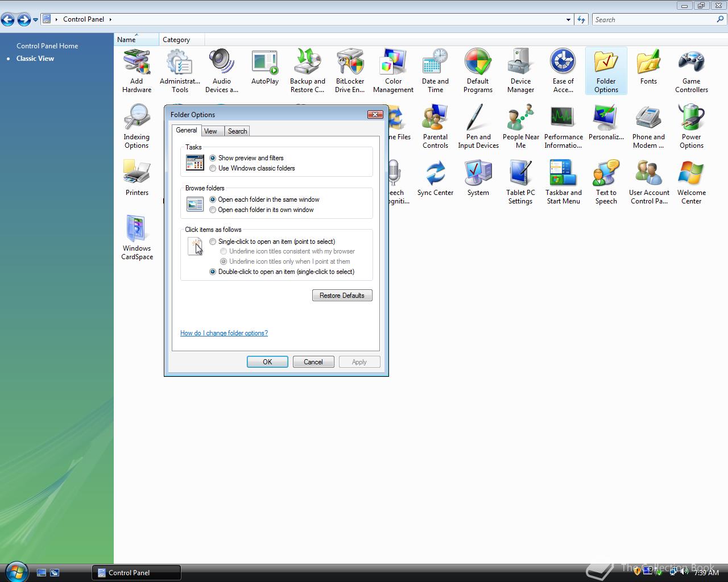Open People Near Me icon
Image resolution: width=728 pixels, height=582 pixels.
click(520, 127)
